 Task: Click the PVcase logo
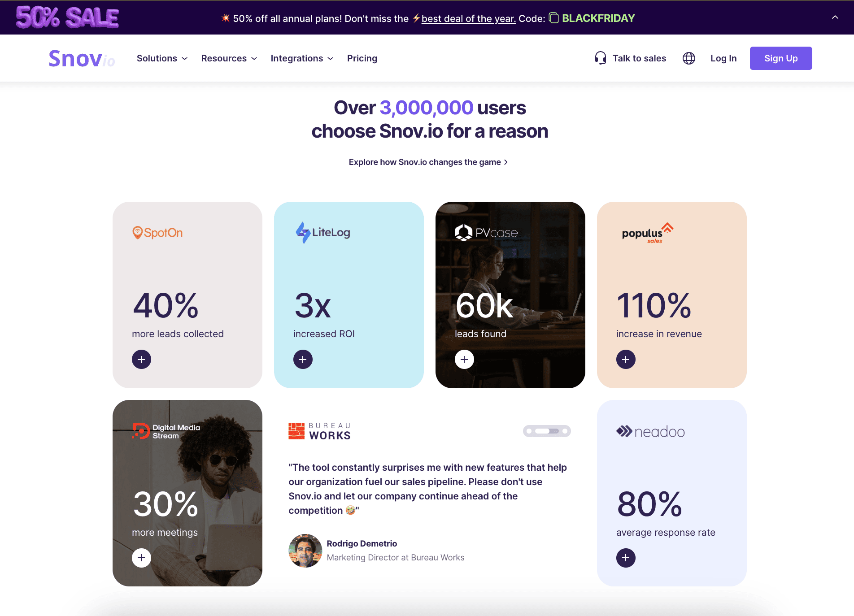click(x=487, y=232)
